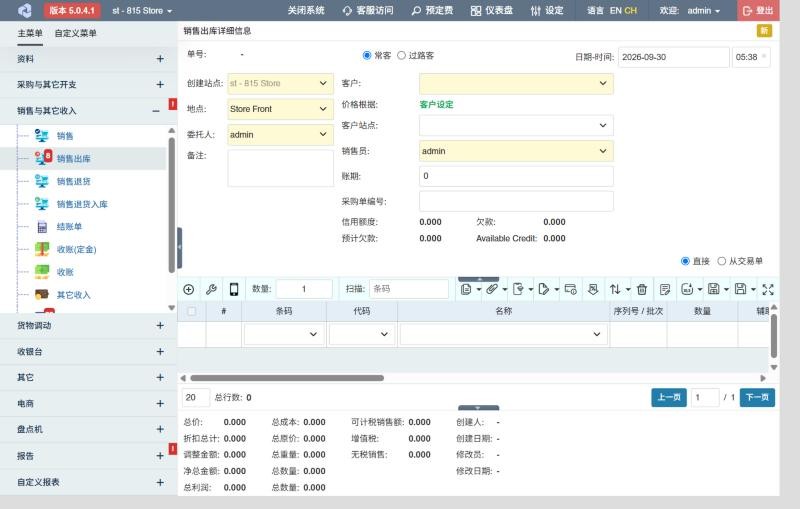Select the 过路客 radio button
Viewport: 800px width, 509px height.
(x=402, y=55)
